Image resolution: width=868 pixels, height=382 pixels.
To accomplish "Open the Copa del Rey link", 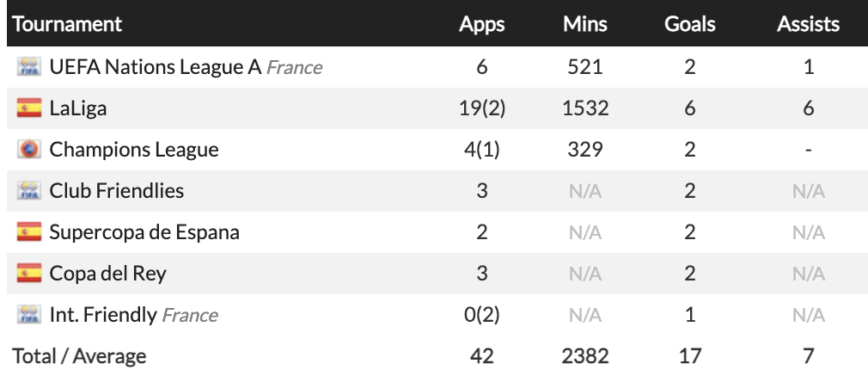I will point(108,274).
